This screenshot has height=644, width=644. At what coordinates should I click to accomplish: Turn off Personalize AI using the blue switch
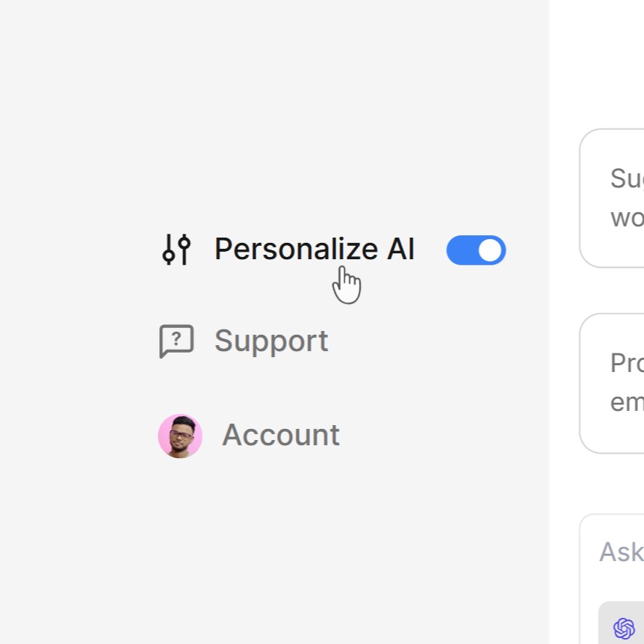[476, 250]
